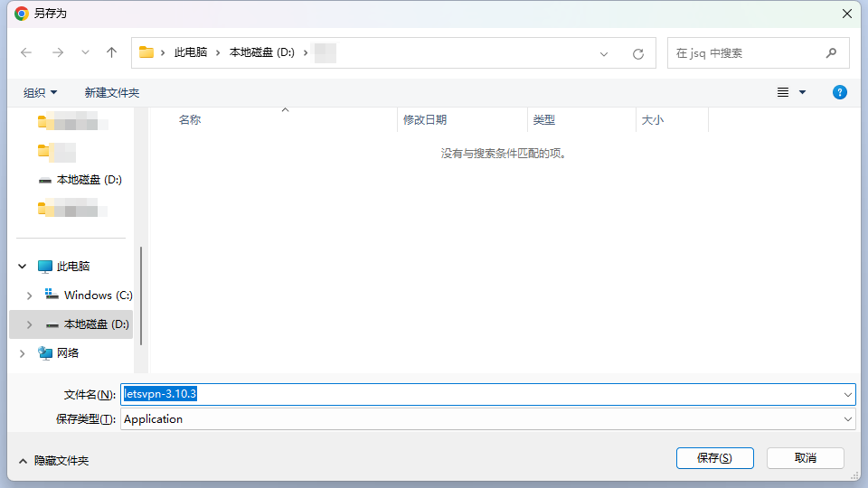Click the 保存(S) button
This screenshot has width=868, height=488.
714,458
